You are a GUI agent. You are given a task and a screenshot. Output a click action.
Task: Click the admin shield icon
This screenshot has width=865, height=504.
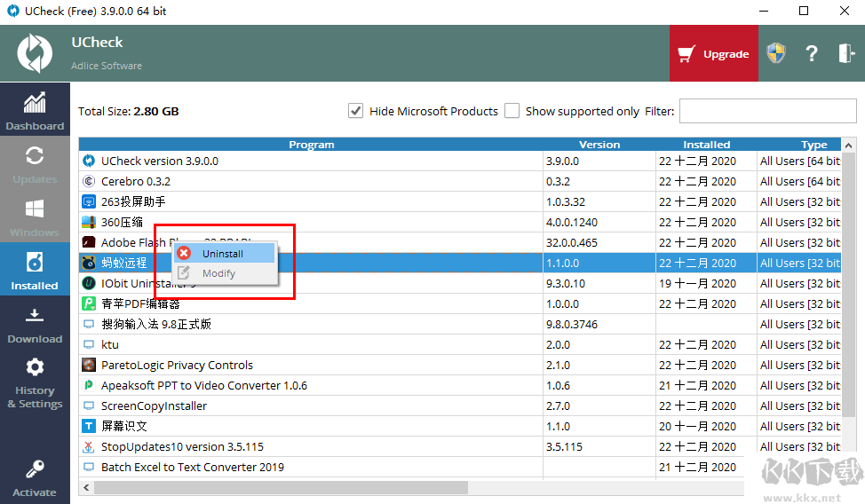[x=776, y=53]
